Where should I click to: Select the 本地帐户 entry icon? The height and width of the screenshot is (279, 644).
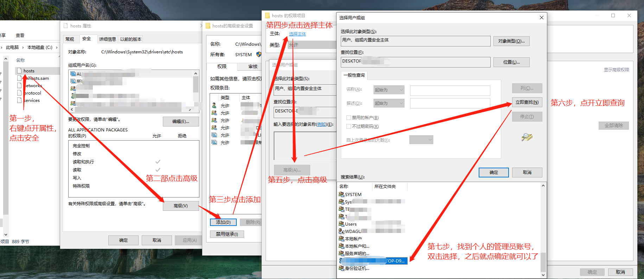pos(341,239)
